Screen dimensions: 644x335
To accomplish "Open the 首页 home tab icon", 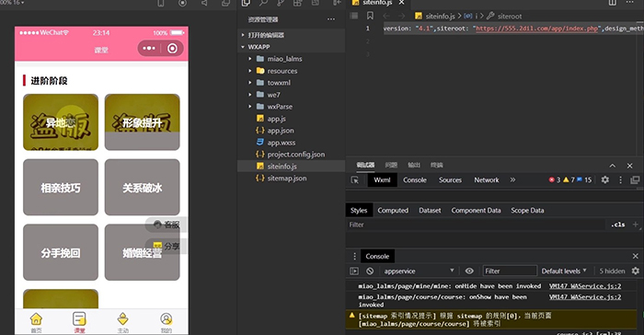I will [x=36, y=319].
